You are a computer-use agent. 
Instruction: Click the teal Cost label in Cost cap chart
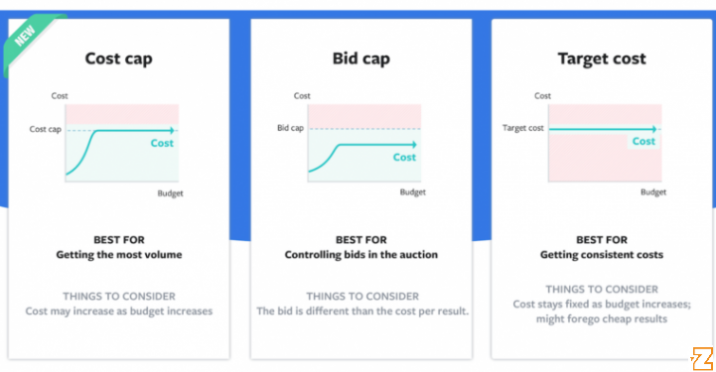(162, 143)
